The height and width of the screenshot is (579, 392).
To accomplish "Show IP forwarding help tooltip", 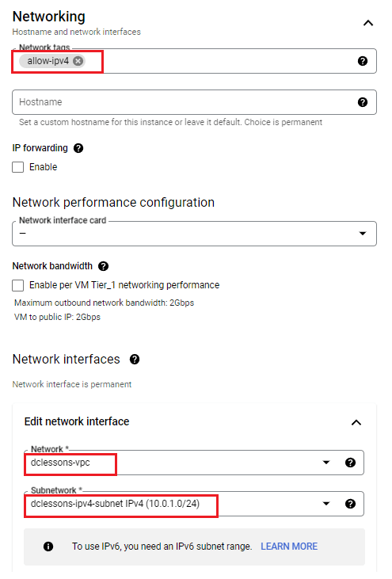I will point(78,148).
